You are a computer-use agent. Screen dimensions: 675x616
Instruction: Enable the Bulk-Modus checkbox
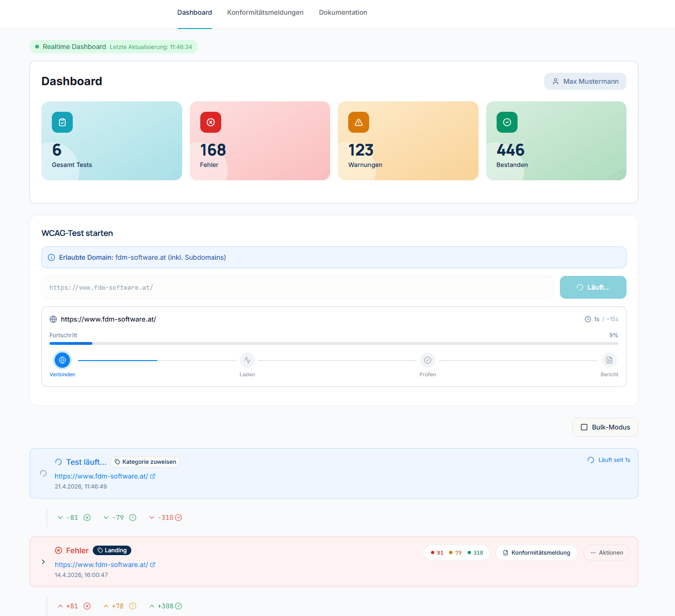point(584,427)
